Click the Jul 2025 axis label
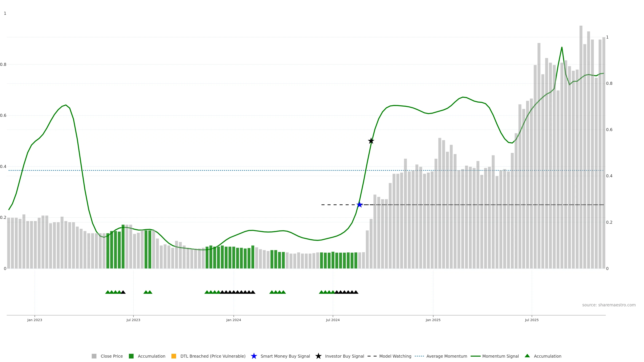Screen dimensions: 644x362 coord(532,320)
